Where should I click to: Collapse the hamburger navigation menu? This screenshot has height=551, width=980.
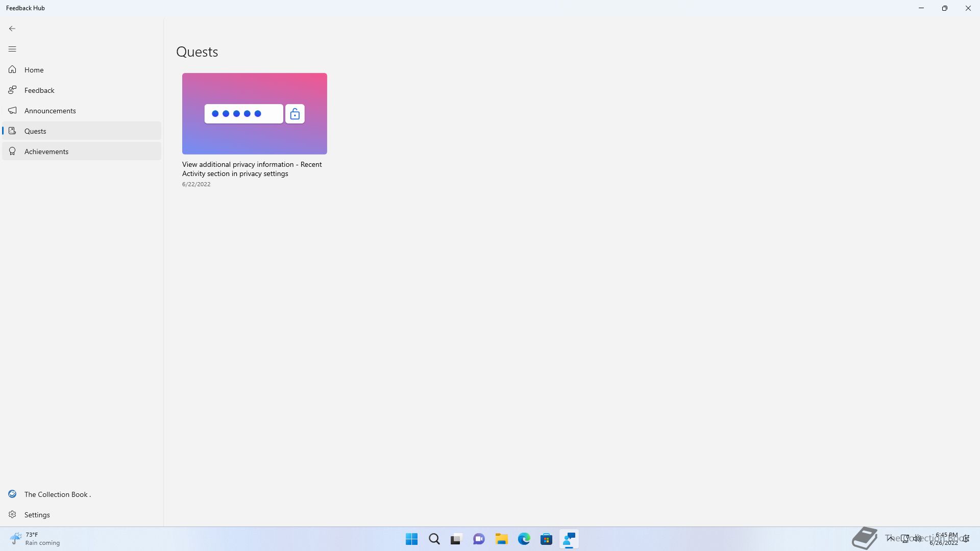click(x=12, y=49)
